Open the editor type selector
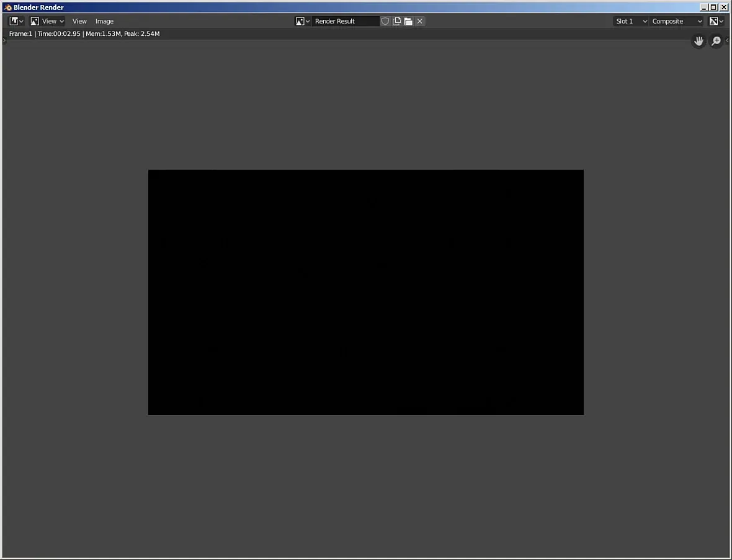 pos(16,22)
